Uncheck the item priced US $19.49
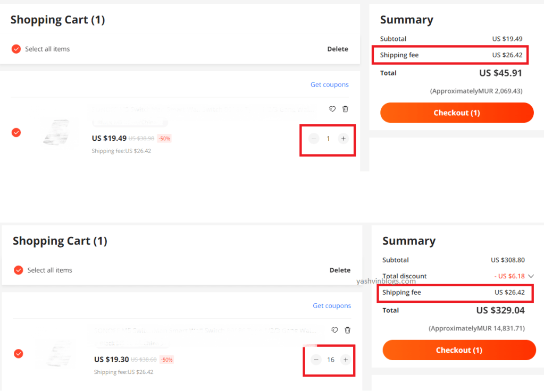Screen dimensions: 544x392 click(16, 132)
